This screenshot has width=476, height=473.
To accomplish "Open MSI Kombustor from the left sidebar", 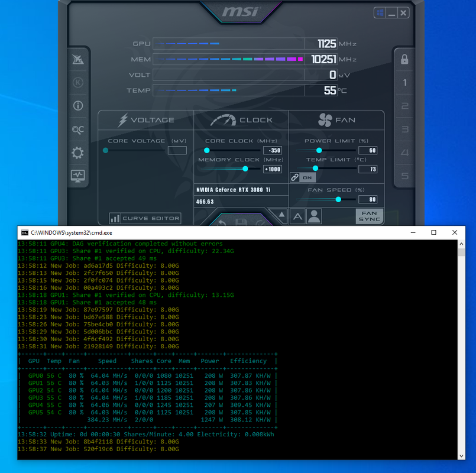I will [x=78, y=59].
